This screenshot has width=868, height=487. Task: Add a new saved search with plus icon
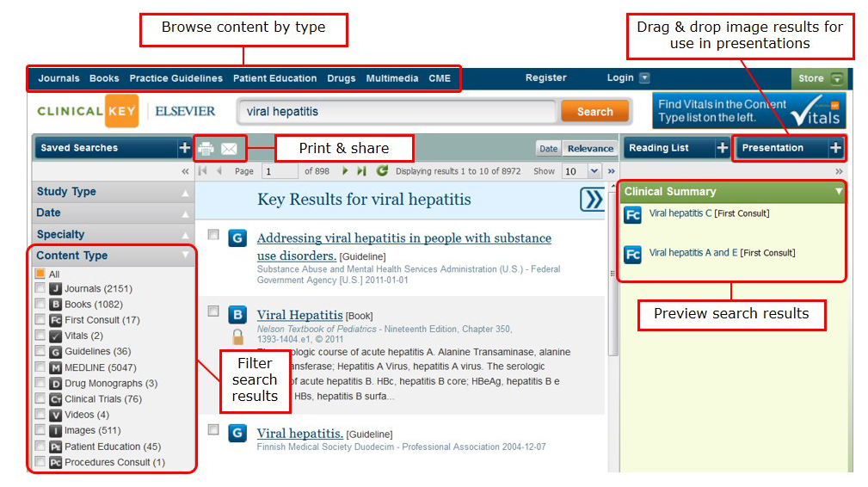pos(184,148)
